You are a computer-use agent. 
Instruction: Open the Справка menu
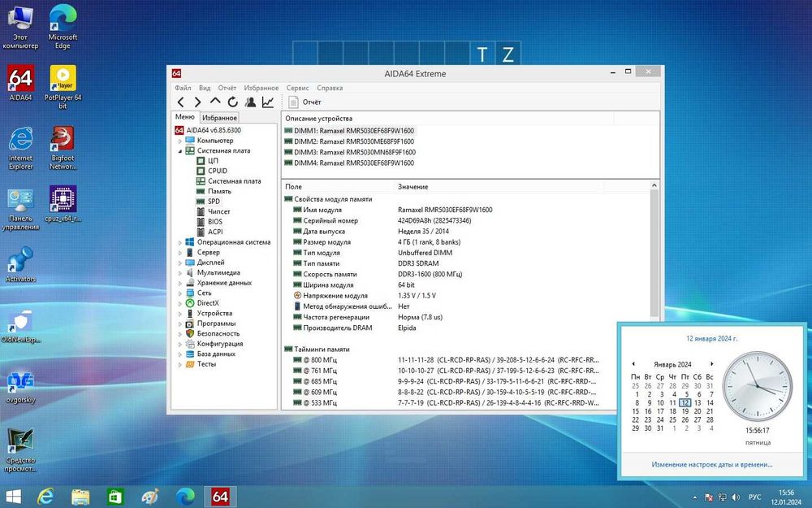[330, 88]
